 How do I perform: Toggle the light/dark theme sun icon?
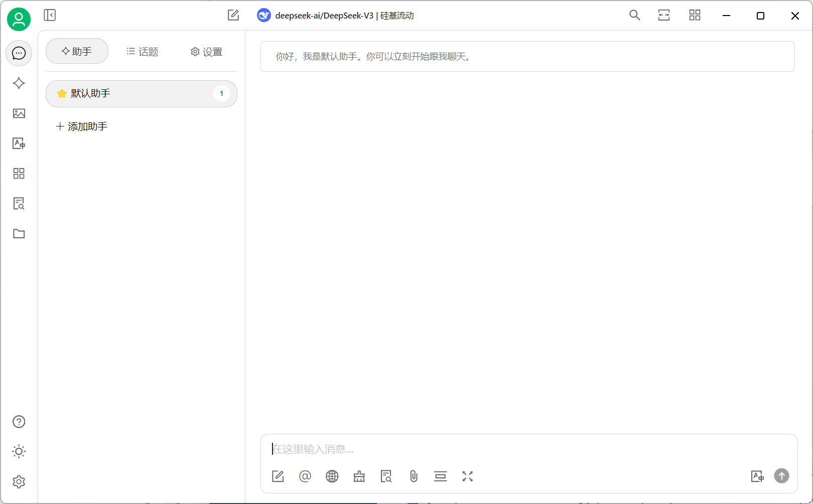[x=19, y=451]
